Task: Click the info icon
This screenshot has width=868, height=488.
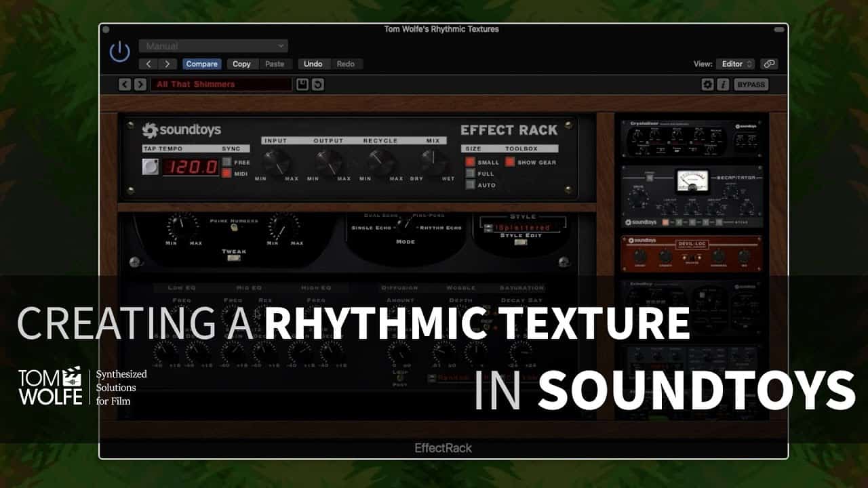Action: click(723, 85)
